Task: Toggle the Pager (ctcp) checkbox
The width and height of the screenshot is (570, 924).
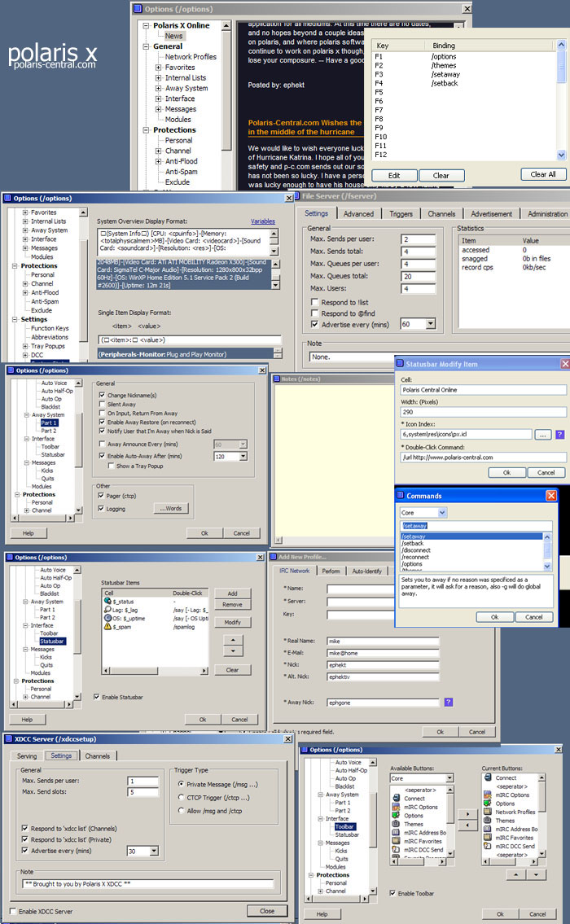Action: (102, 496)
